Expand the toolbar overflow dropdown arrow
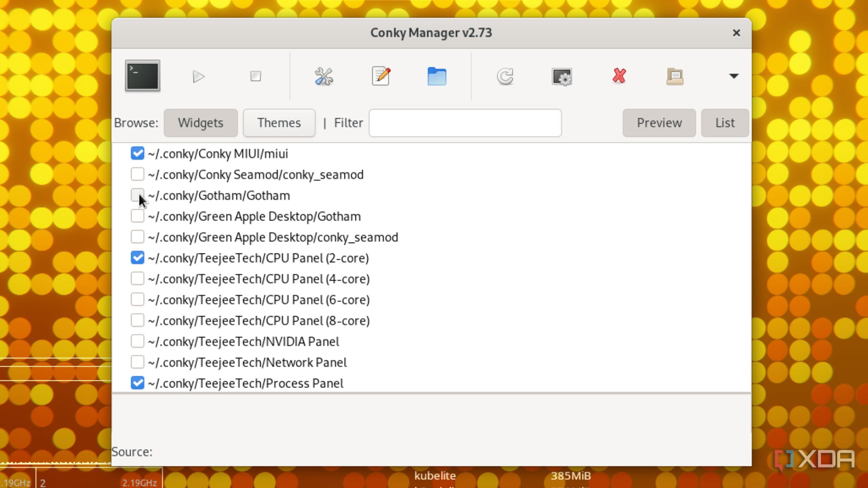868x488 pixels. 734,76
